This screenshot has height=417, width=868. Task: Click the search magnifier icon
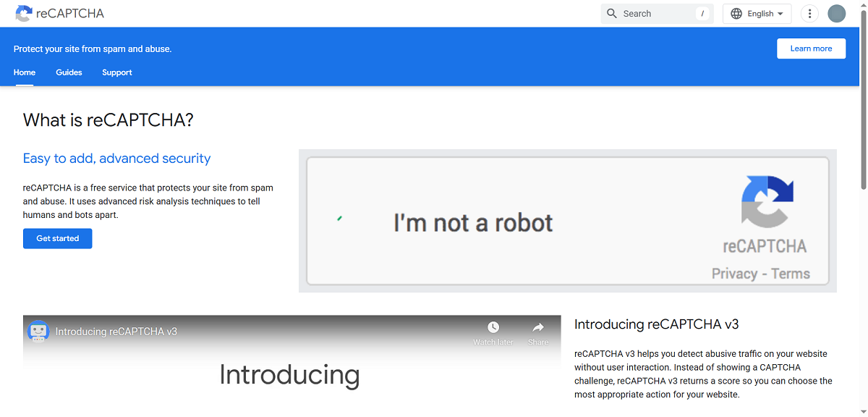coord(611,13)
